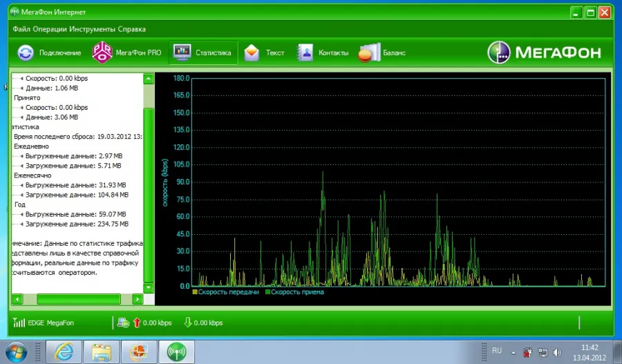Screen dimensions: 622x364
Task: Click the stats panel scroll right arrow
Action: tap(138, 299)
